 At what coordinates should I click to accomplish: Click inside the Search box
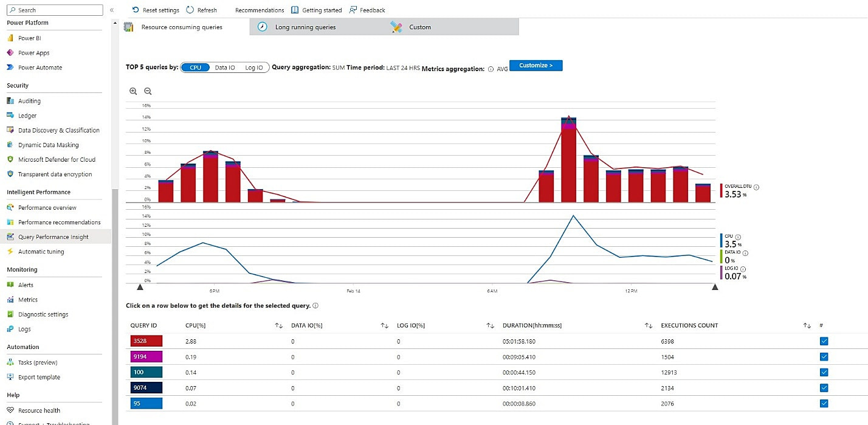coord(55,10)
